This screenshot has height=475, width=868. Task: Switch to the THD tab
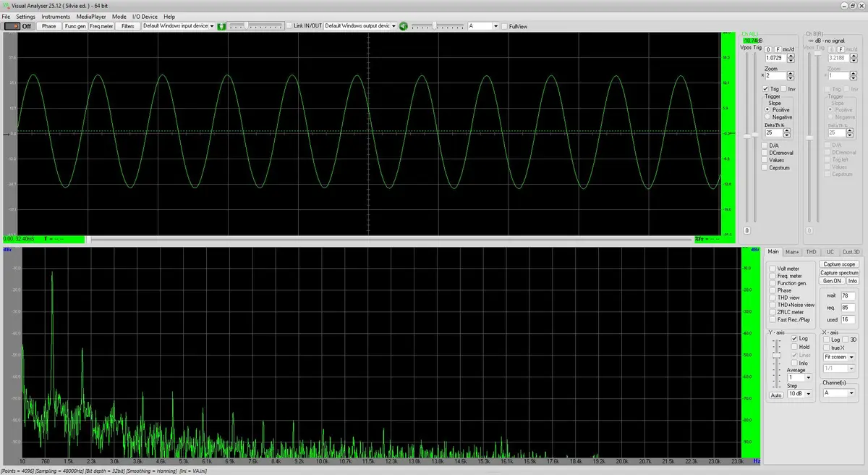[811, 251]
